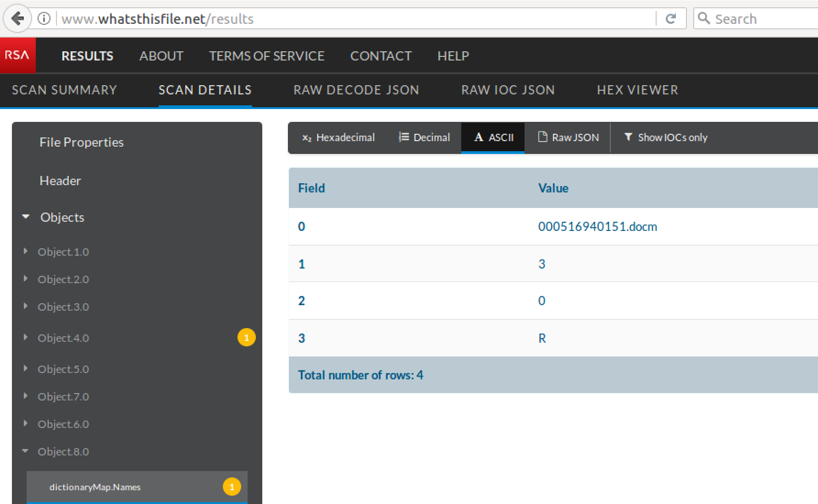The width and height of the screenshot is (818, 504).
Task: Click the yellow badge next to Object.4.0
Action: click(x=246, y=338)
